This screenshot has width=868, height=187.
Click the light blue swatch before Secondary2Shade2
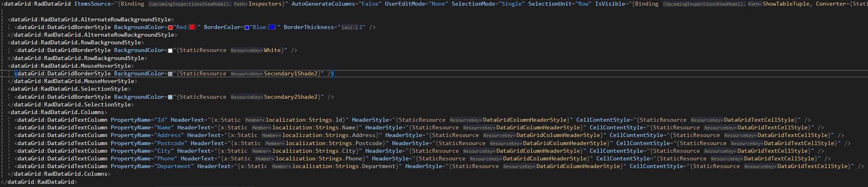tap(170, 97)
